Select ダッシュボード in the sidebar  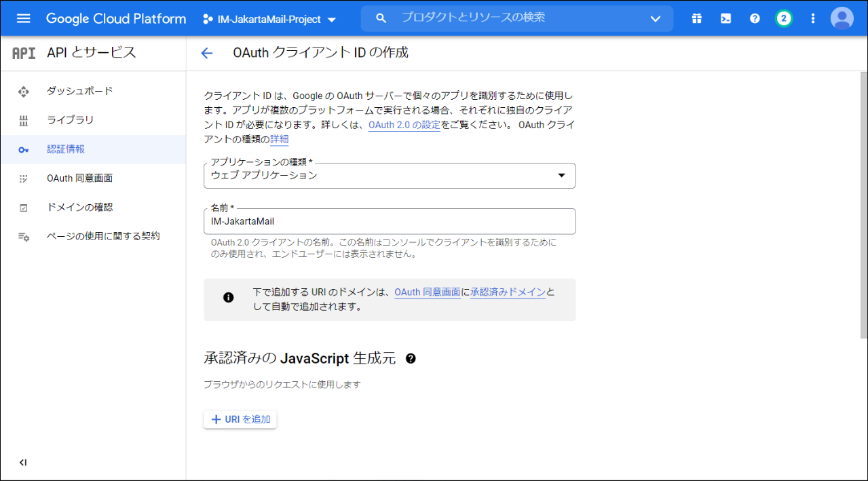click(79, 91)
